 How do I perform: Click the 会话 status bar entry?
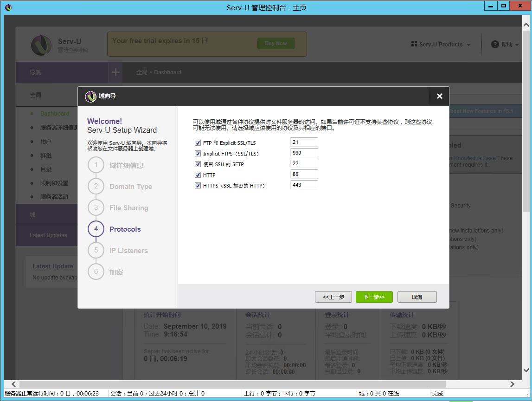(157, 394)
